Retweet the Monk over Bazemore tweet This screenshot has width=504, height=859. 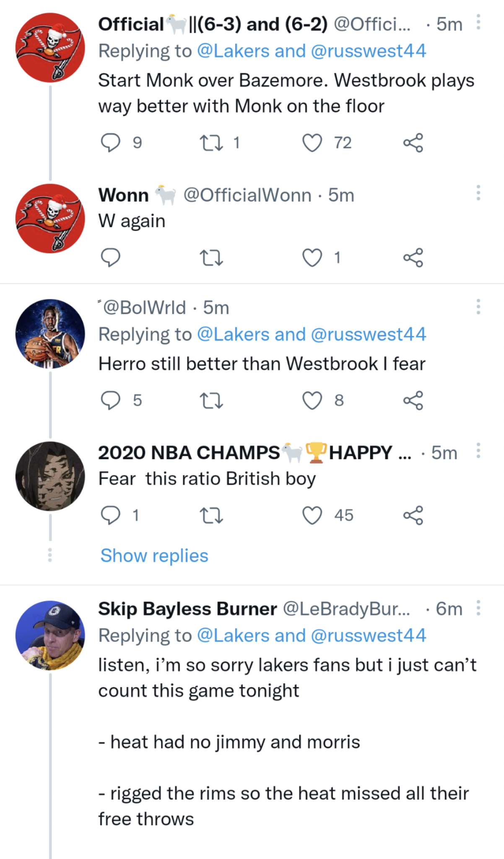211,143
